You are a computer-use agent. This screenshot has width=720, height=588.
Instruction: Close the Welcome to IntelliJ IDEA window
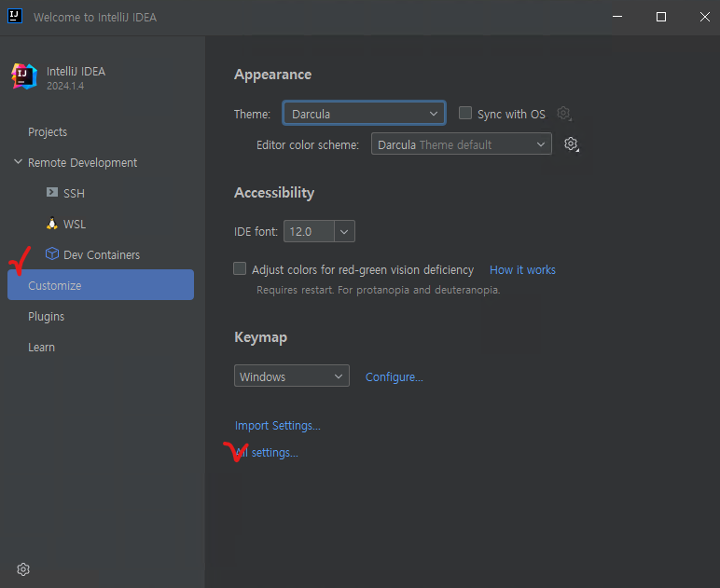coord(705,17)
